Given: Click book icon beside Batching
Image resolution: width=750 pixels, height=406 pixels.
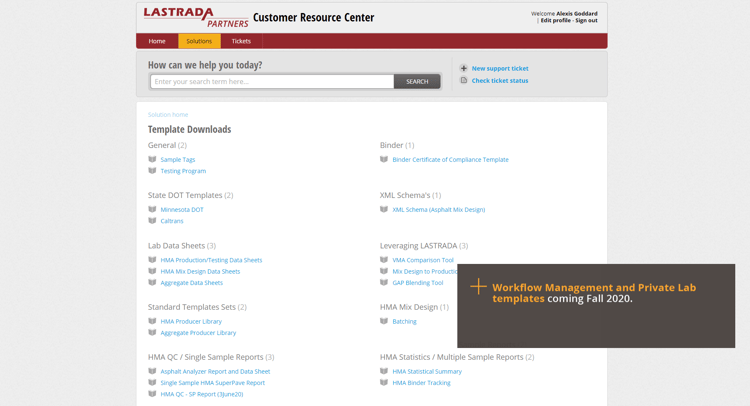Looking at the screenshot, I should click(384, 321).
